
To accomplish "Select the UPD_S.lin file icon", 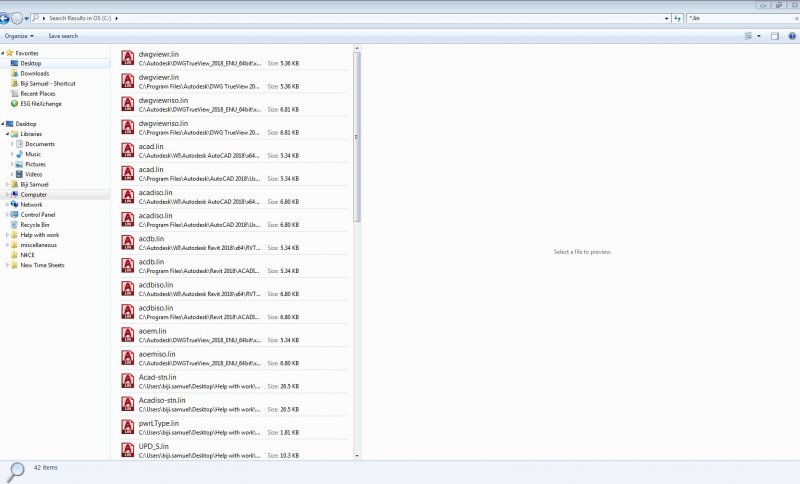I will [128, 450].
